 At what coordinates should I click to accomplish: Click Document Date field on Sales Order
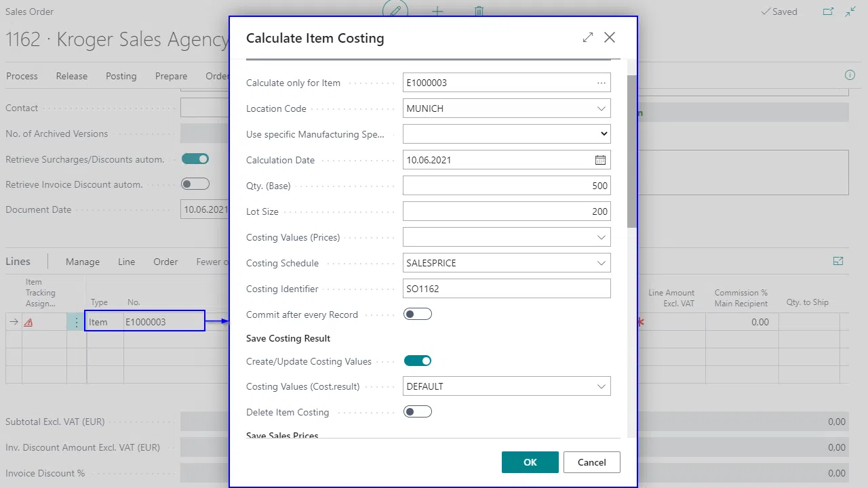(x=205, y=209)
